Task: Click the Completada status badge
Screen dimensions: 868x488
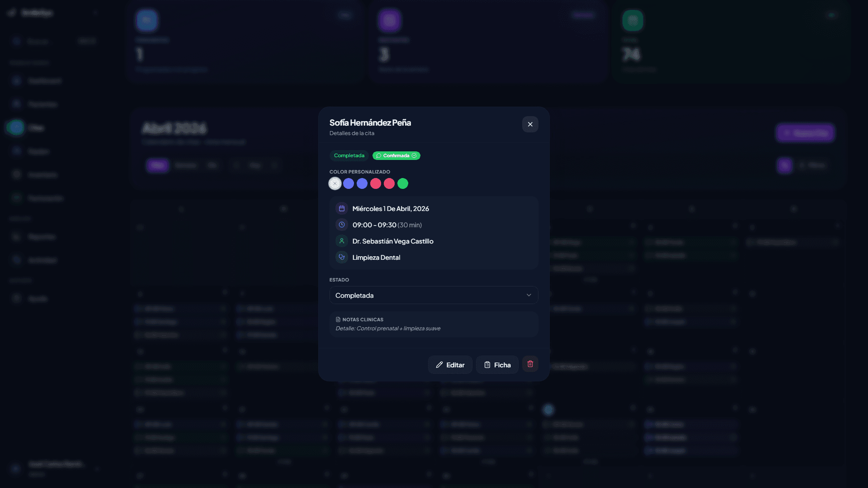Action: (349, 155)
